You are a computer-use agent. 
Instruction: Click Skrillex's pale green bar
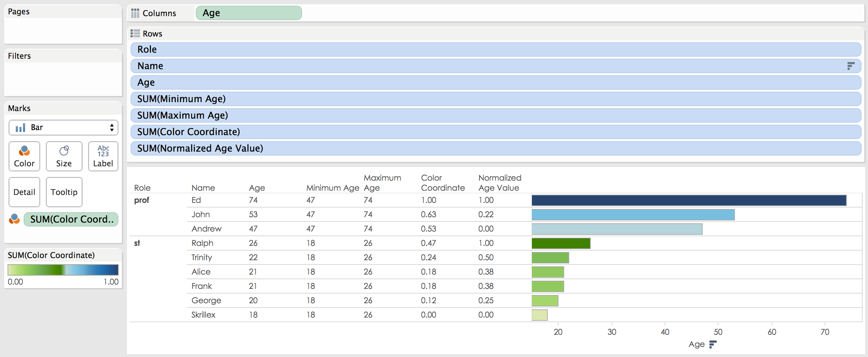539,315
